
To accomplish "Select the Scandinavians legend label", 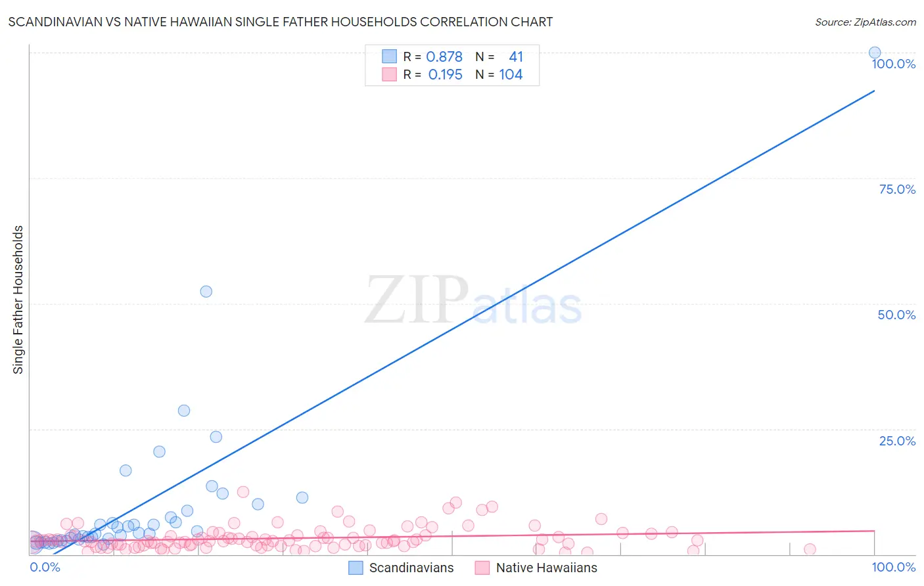I will (x=411, y=568).
